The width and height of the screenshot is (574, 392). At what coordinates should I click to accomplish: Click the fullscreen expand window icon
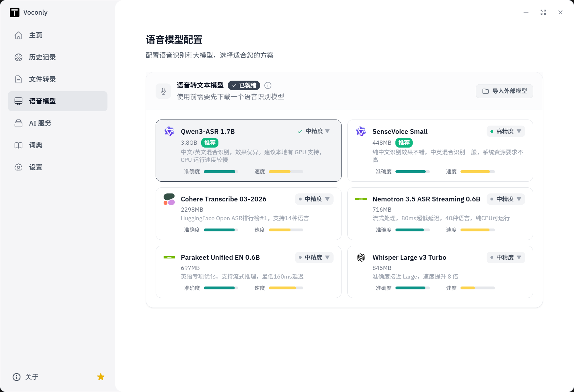point(543,12)
